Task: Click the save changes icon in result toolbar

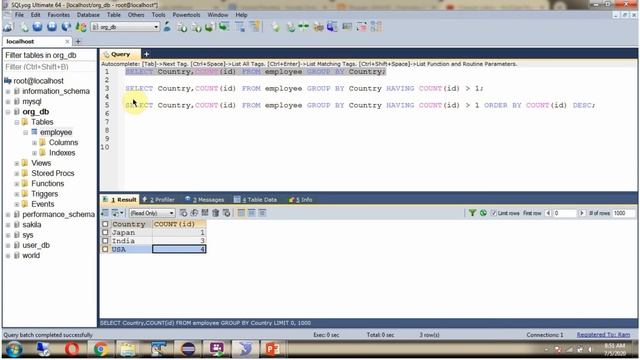Action: pyautogui.click(x=205, y=213)
